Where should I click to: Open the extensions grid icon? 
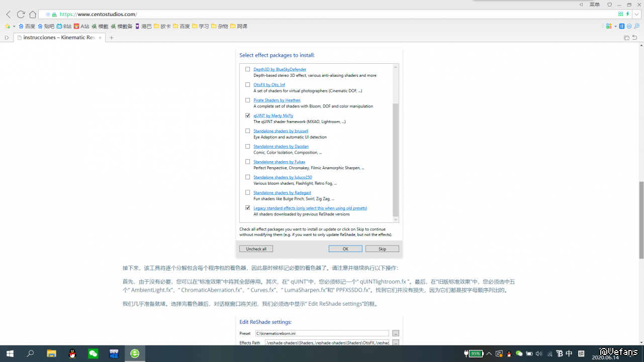coord(609,26)
